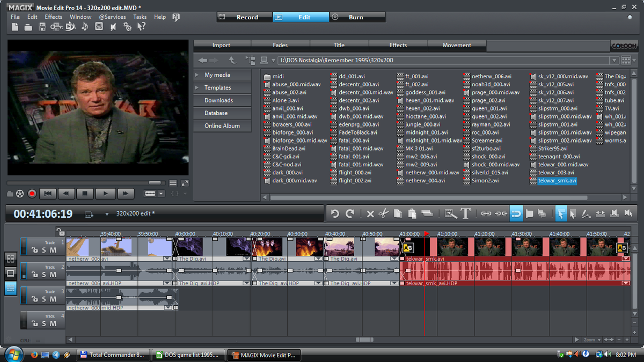The image size is (644, 362).
Task: Click the Group objects chain icon
Action: [486, 213]
